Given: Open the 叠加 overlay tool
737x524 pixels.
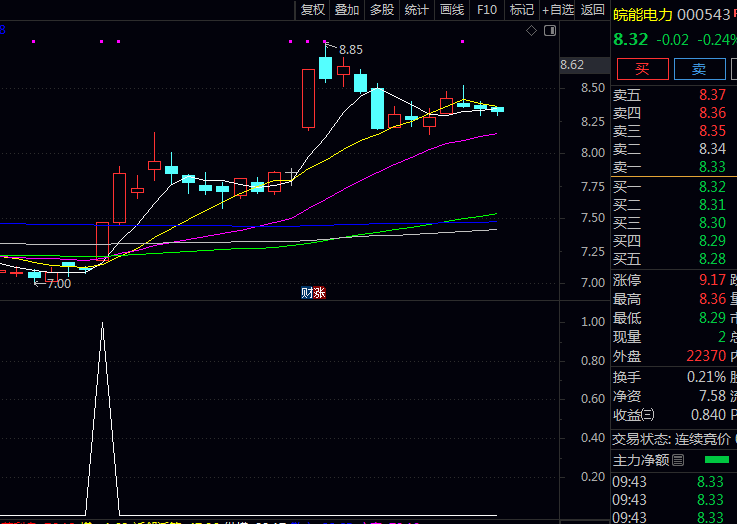Looking at the screenshot, I should pos(347,10).
